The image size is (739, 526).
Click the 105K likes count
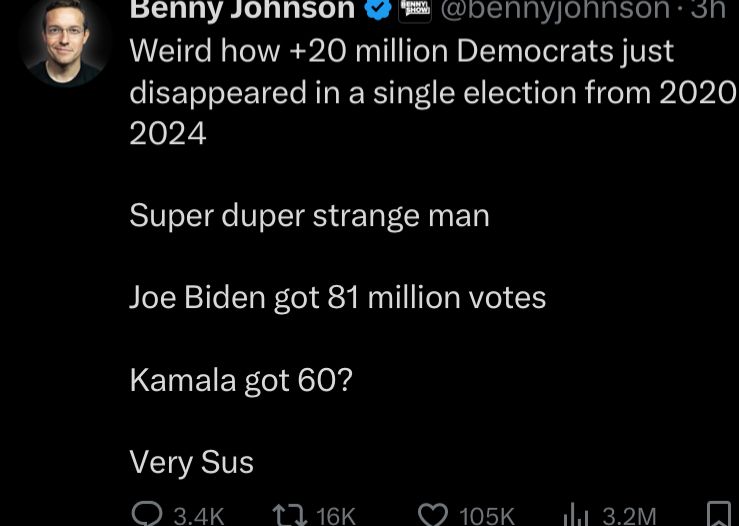[486, 516]
